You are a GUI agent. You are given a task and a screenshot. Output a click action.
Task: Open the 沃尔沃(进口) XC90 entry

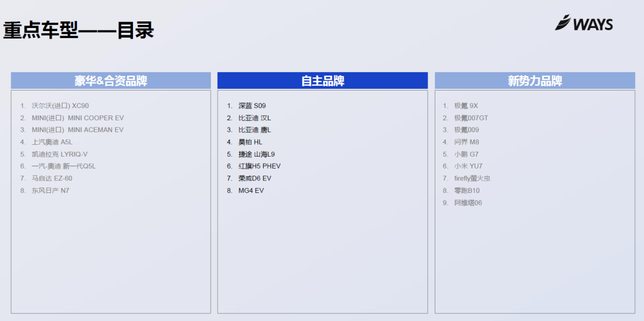[x=60, y=106]
